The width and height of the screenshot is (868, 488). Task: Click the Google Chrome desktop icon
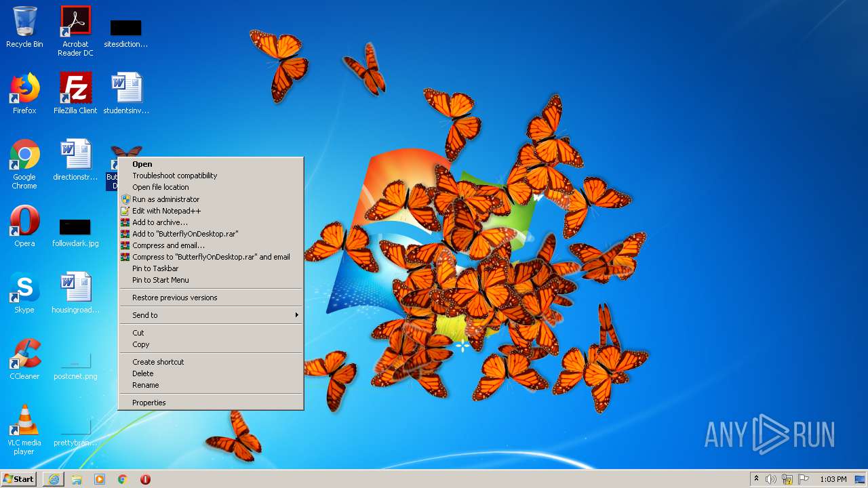(x=24, y=164)
